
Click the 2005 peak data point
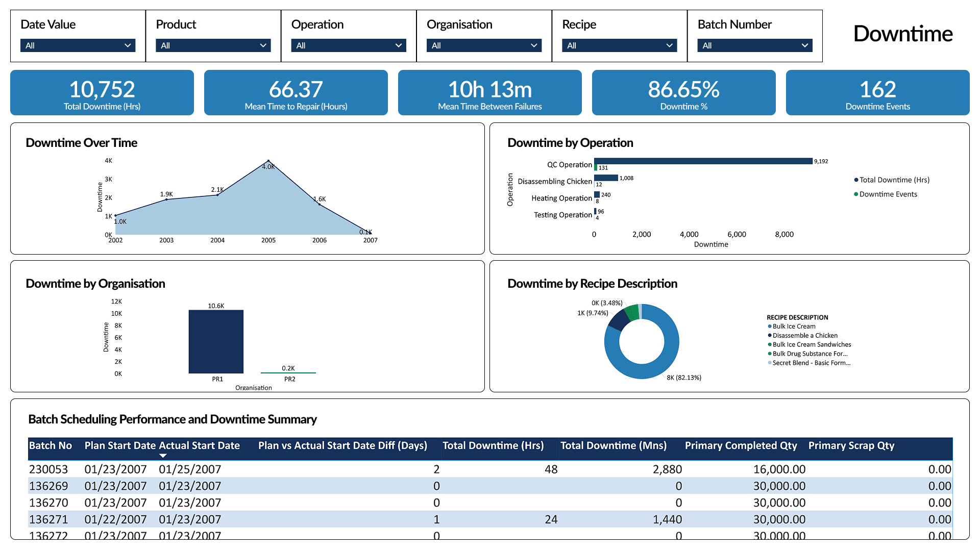pyautogui.click(x=268, y=161)
